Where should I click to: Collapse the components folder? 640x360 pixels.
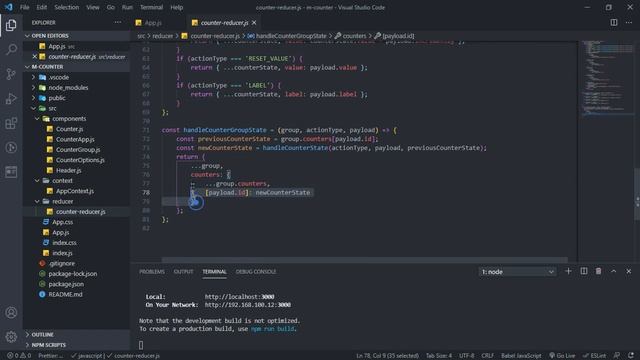click(x=69, y=119)
